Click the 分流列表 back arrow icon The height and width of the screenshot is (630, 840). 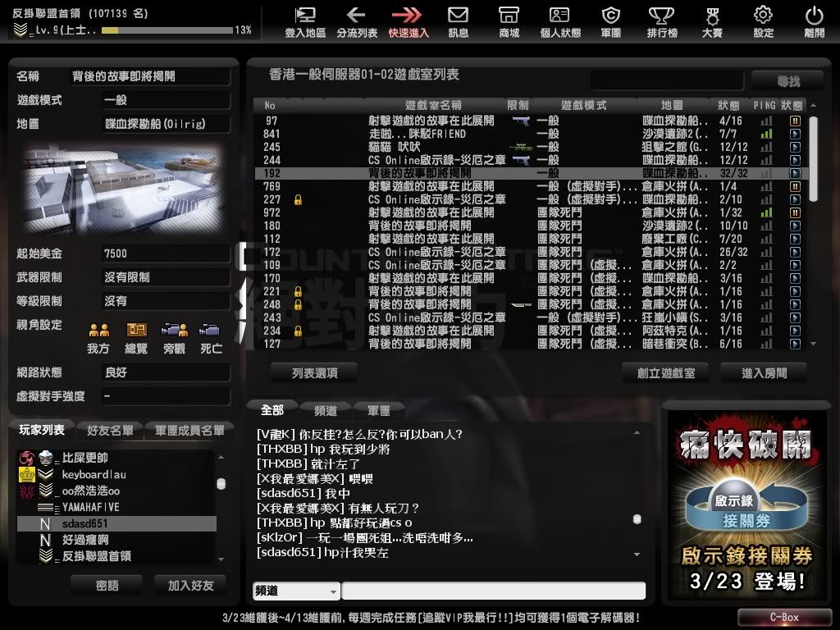pyautogui.click(x=356, y=16)
